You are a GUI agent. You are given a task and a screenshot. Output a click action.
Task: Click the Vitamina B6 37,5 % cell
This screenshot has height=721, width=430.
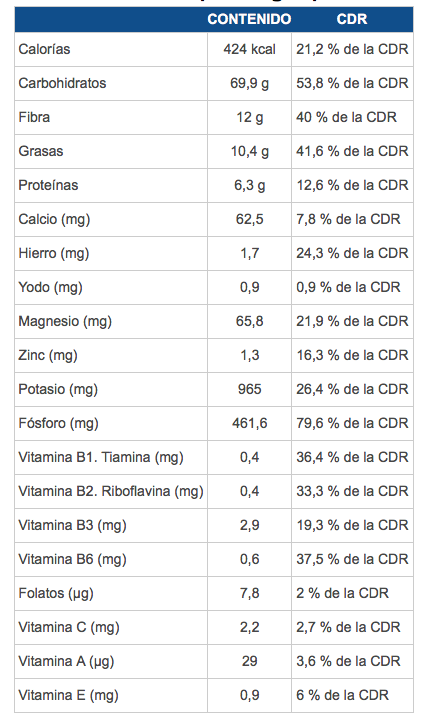pyautogui.click(x=352, y=560)
